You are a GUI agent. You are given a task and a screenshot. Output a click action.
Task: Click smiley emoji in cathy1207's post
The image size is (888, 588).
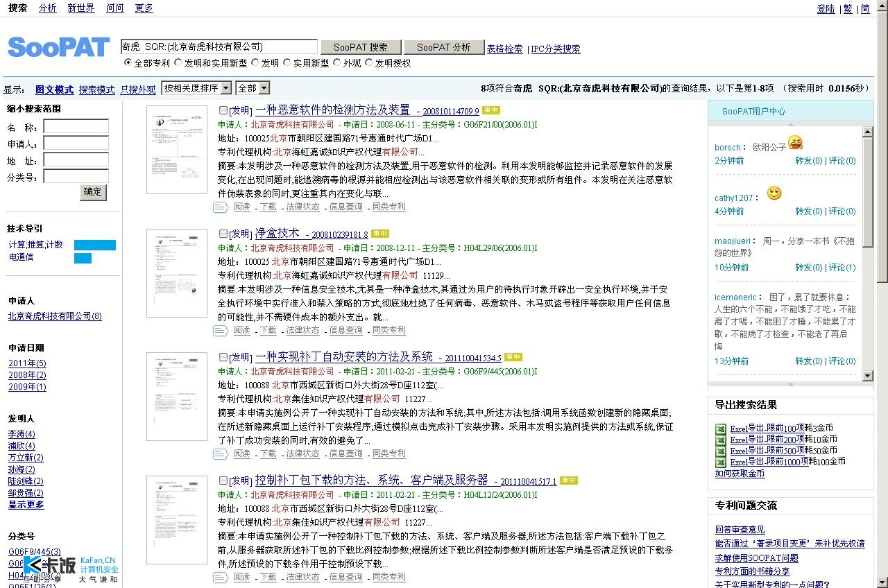(x=774, y=193)
